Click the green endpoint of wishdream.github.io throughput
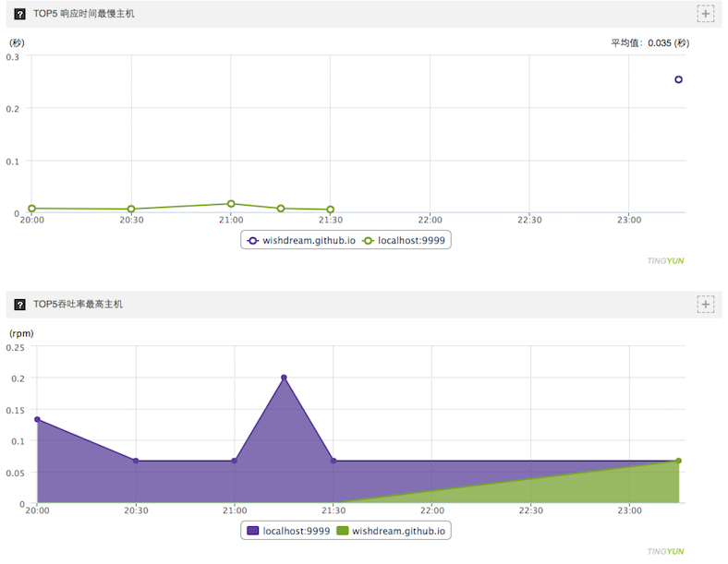Image resolution: width=728 pixels, height=564 pixels. tap(678, 461)
